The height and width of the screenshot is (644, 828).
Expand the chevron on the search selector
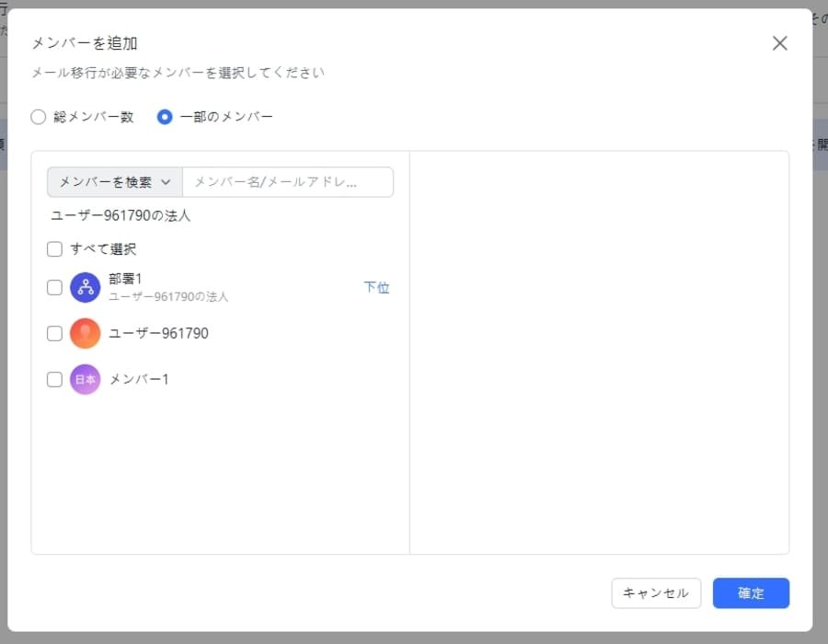(x=167, y=181)
